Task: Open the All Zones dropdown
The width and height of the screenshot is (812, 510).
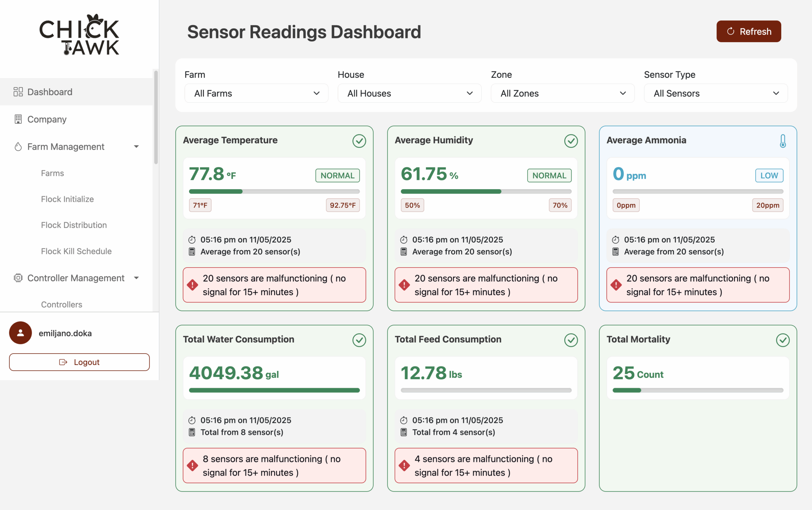Action: point(562,93)
